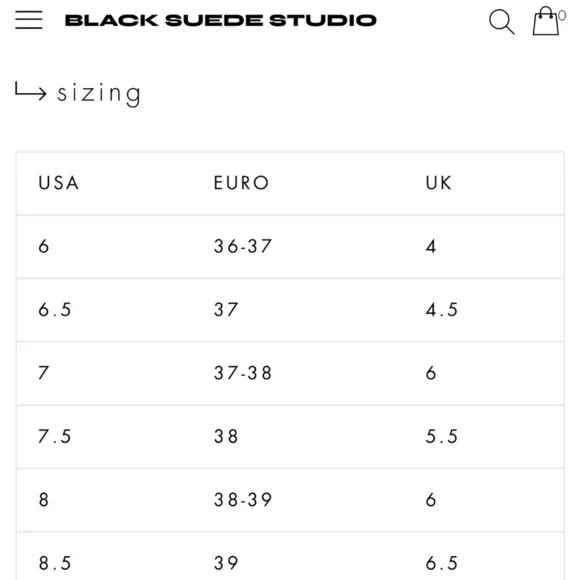Click the USA size 8.5 cell

coord(55,563)
